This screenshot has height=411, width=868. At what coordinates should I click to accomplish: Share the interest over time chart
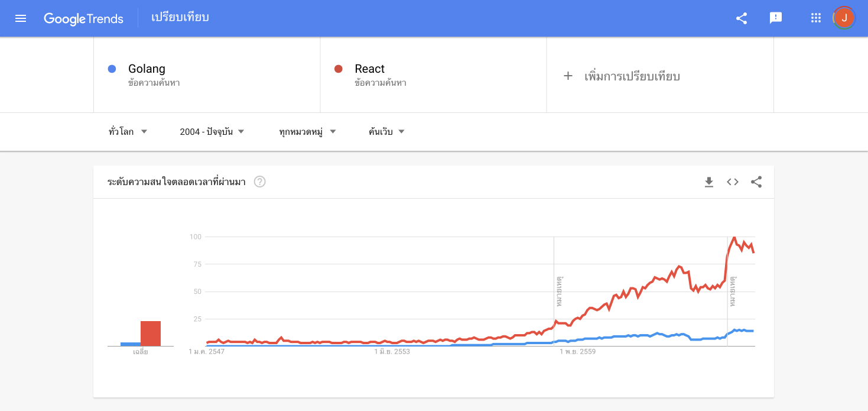pyautogui.click(x=756, y=182)
